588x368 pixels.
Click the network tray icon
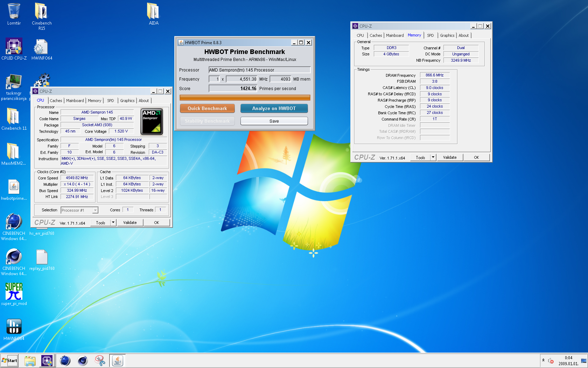click(x=584, y=361)
